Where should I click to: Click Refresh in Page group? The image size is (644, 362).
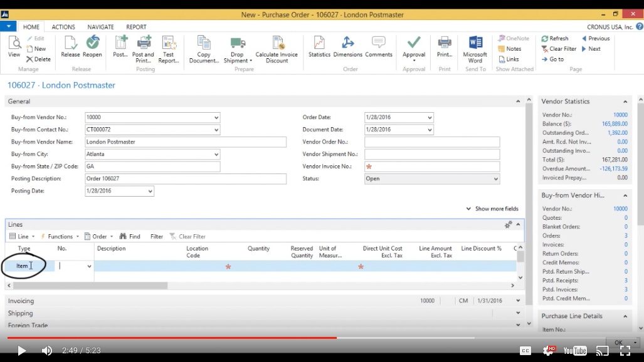coord(554,38)
